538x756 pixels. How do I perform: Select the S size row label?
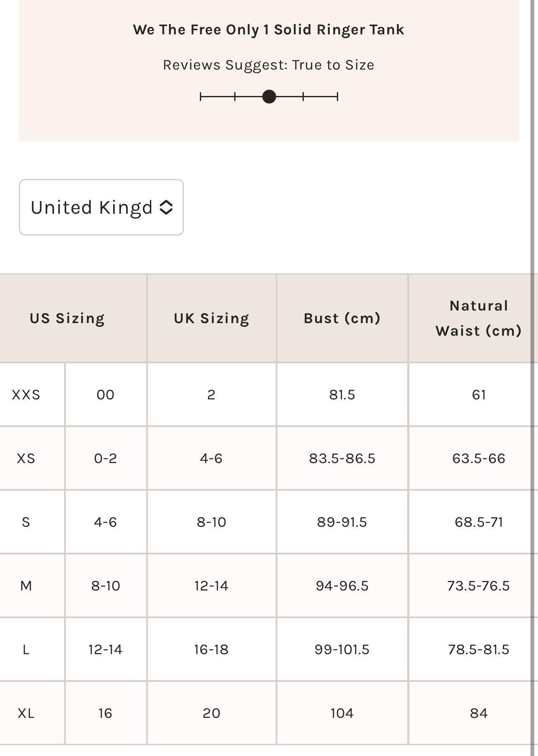[26, 522]
